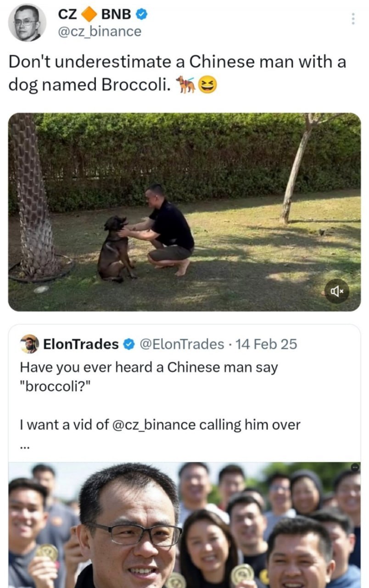This screenshot has width=369, height=588.
Task: Click the verified badge next to BNB
Action: [x=142, y=14]
